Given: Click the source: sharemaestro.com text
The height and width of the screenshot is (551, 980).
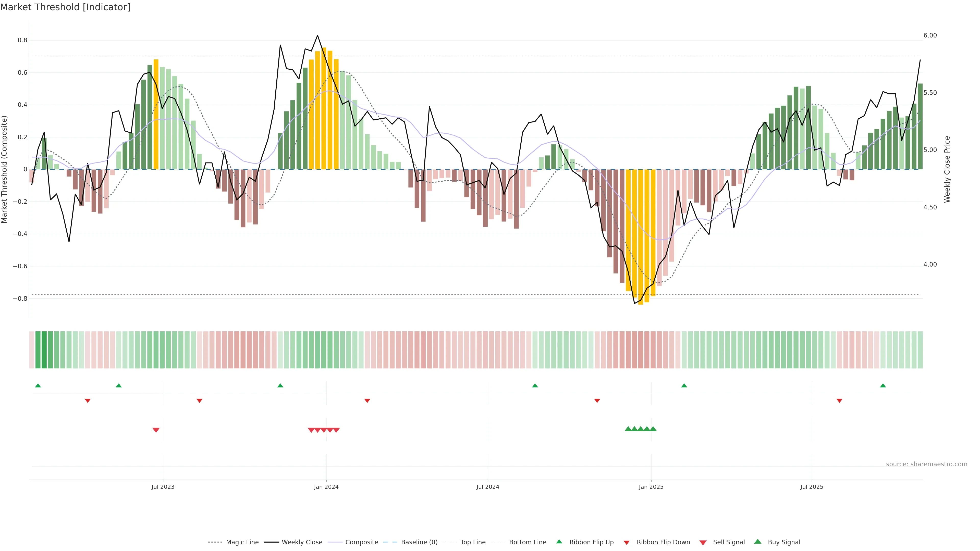Looking at the screenshot, I should coord(926,464).
